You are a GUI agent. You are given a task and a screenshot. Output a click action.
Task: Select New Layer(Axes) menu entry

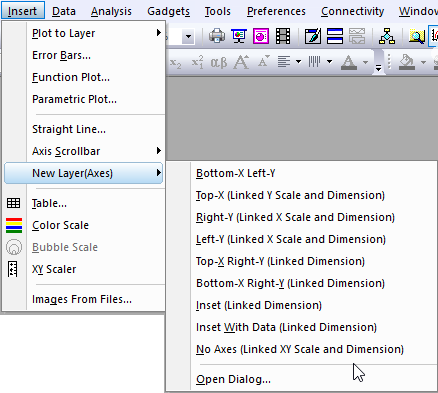tap(83, 173)
